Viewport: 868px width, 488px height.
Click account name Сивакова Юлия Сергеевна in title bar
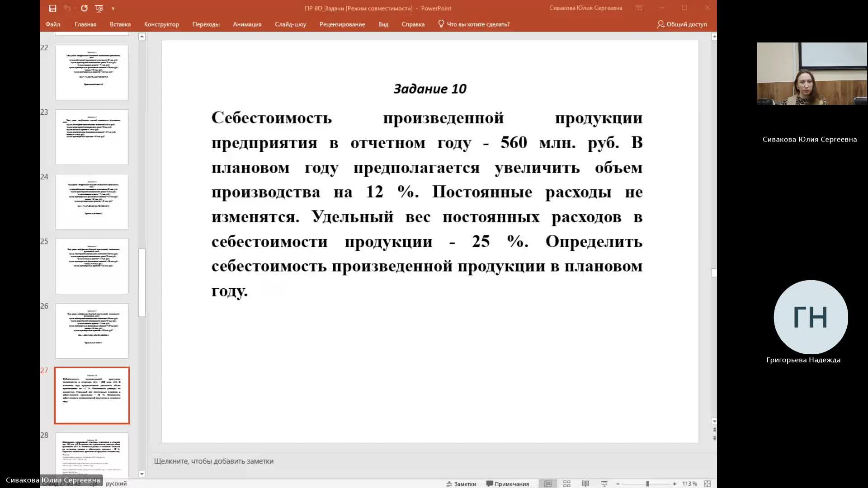(585, 8)
